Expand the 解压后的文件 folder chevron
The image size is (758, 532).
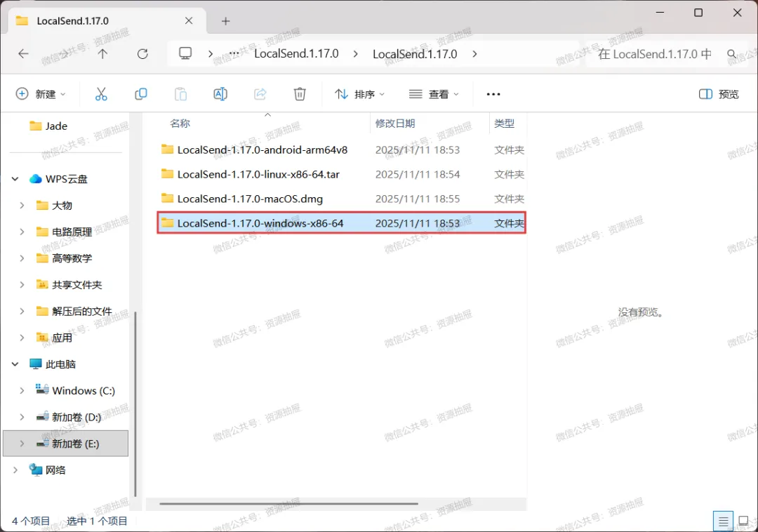point(22,311)
